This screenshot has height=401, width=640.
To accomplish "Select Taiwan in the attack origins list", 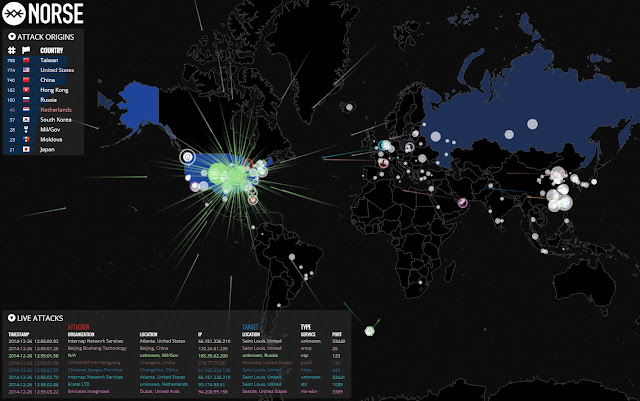I will tap(49, 60).
